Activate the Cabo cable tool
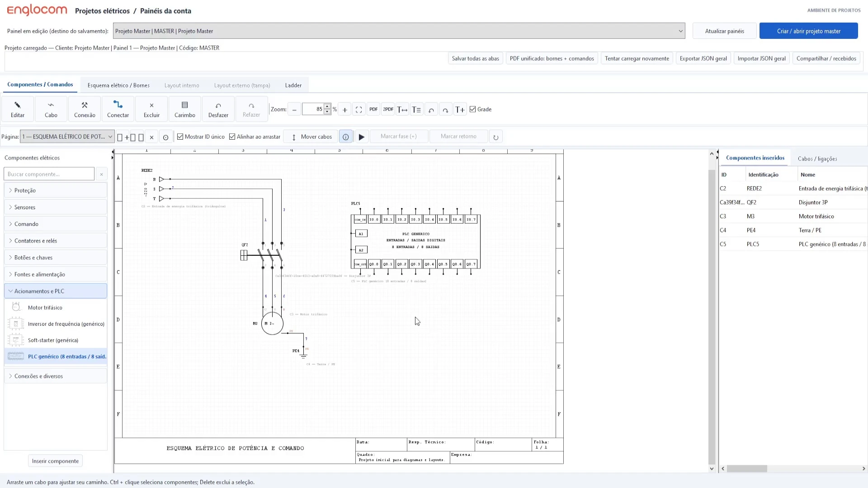The width and height of the screenshot is (868, 488). click(51, 109)
